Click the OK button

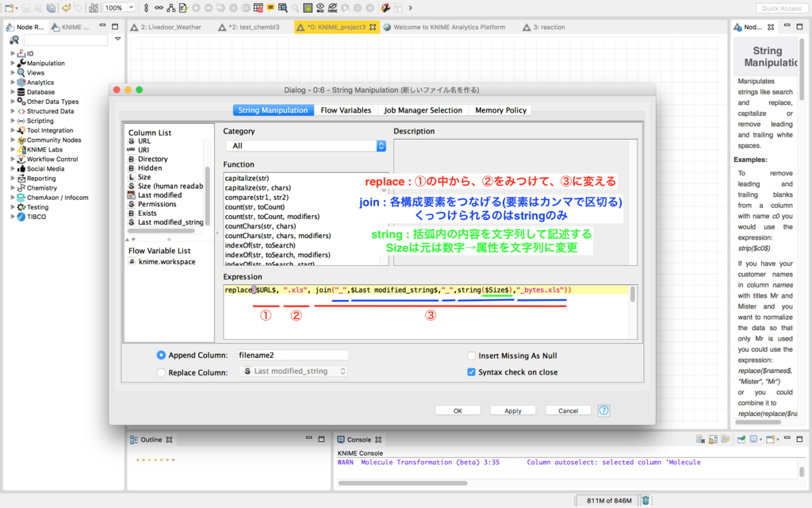458,410
